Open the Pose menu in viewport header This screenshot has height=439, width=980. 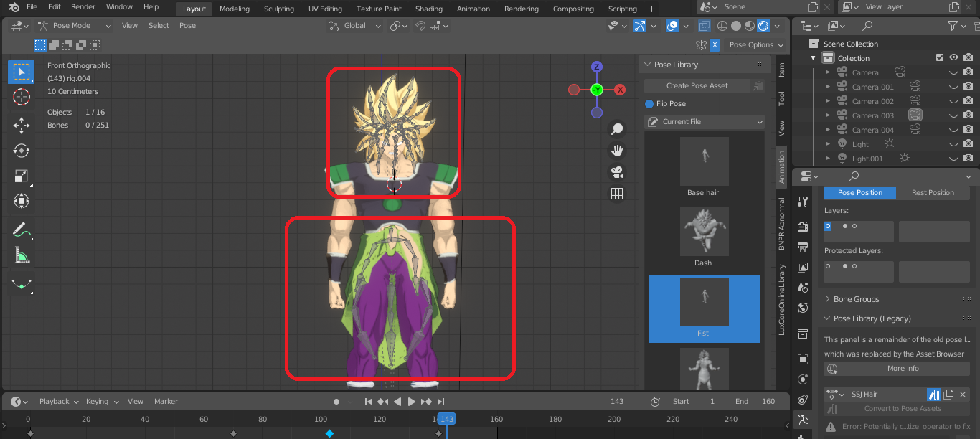click(x=187, y=26)
